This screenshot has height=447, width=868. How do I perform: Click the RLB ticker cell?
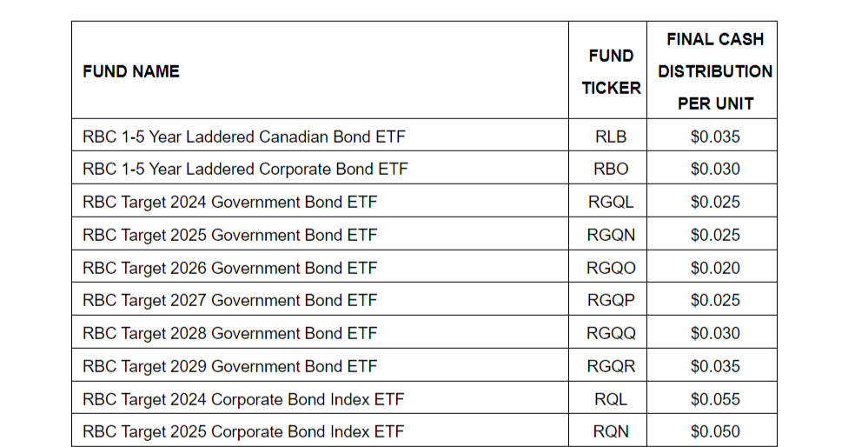[611, 137]
